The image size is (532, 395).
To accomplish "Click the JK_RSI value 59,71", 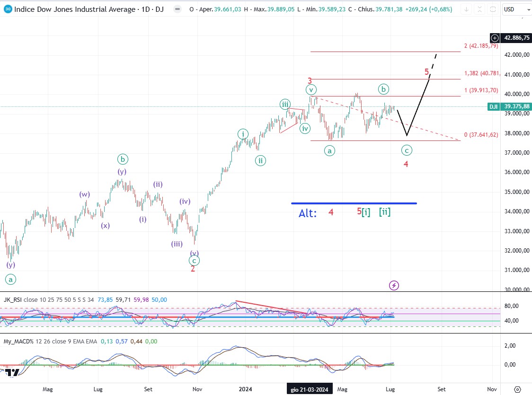I will (123, 300).
